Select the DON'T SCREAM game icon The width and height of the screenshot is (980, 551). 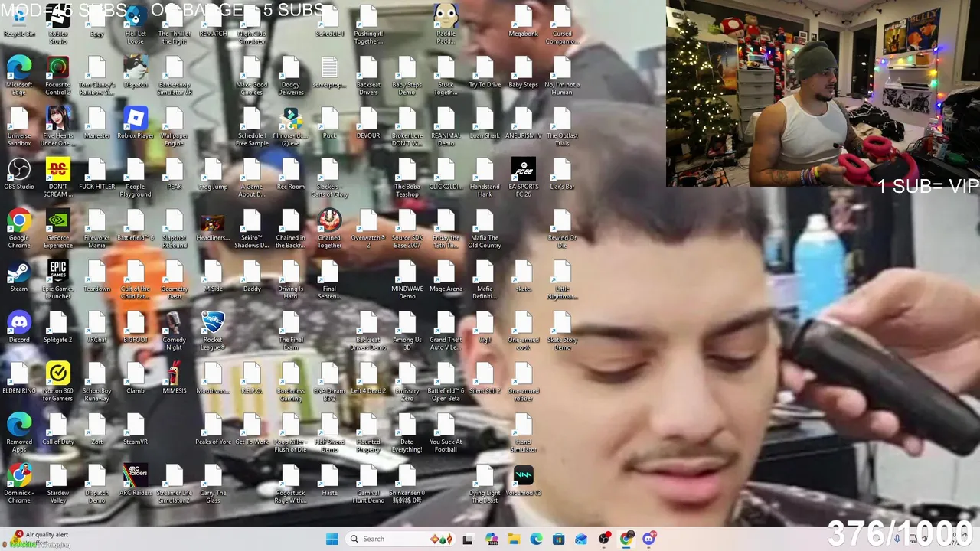tap(58, 178)
